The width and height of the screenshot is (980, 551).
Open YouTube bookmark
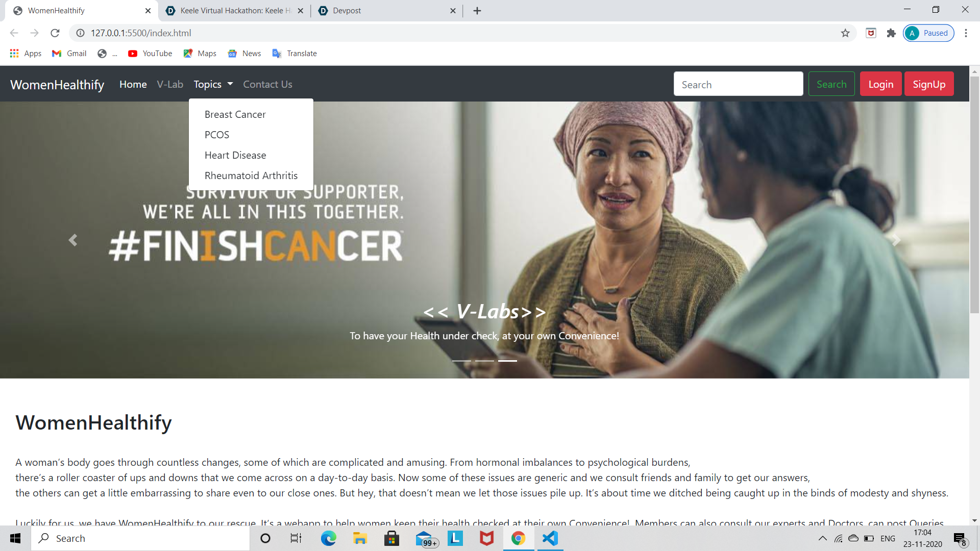[150, 54]
